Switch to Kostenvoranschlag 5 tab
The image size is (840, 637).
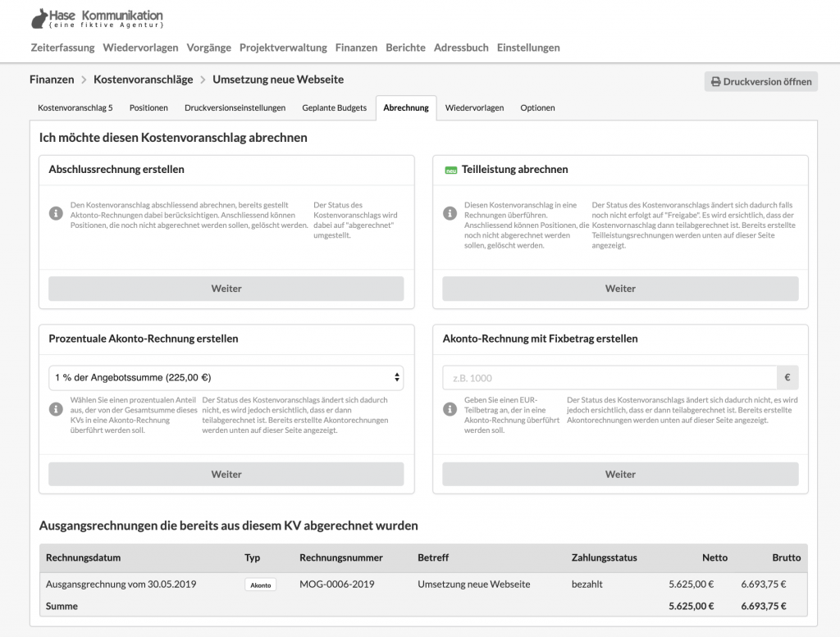(75, 107)
